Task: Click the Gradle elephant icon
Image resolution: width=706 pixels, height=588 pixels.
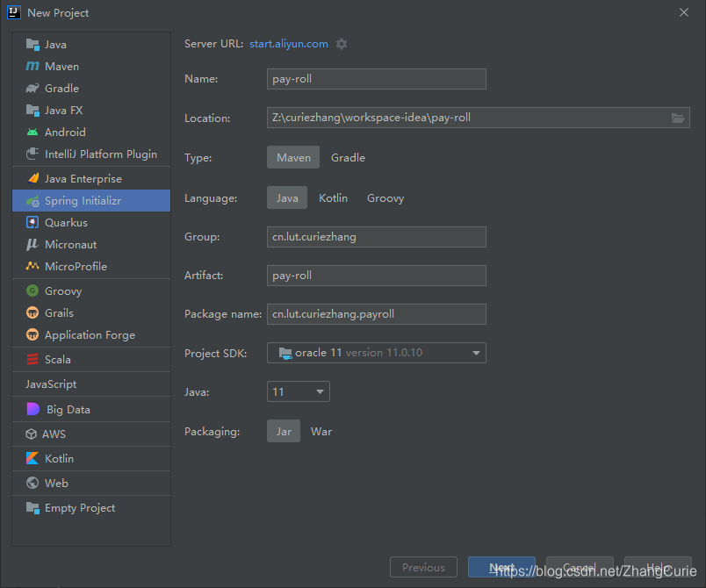Action: pos(32,88)
